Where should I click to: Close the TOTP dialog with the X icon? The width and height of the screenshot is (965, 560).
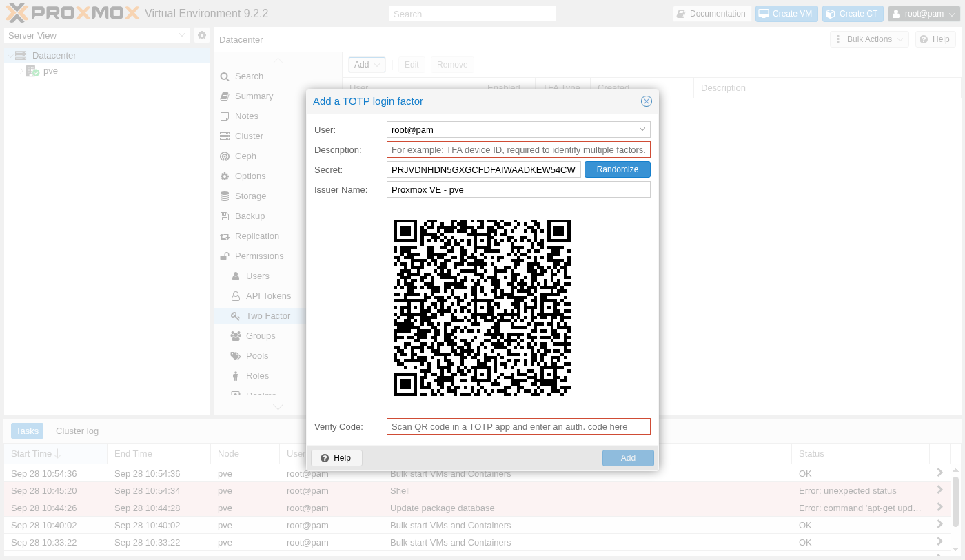pyautogui.click(x=647, y=101)
